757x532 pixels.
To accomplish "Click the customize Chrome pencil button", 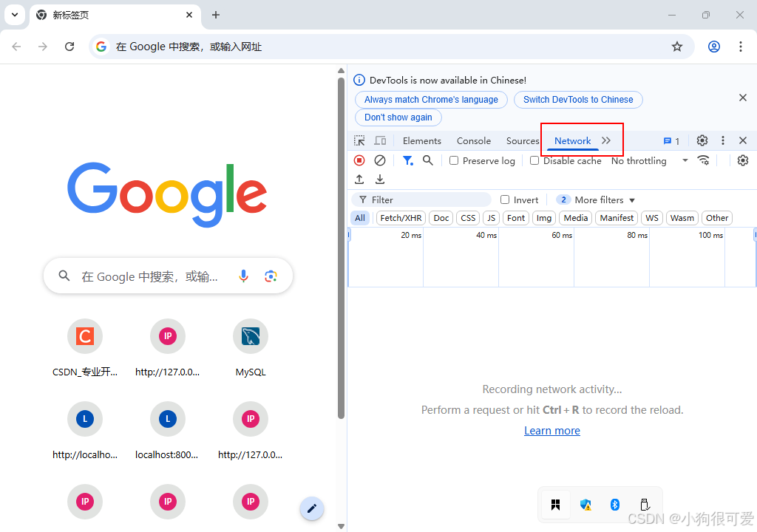I will pos(312,508).
